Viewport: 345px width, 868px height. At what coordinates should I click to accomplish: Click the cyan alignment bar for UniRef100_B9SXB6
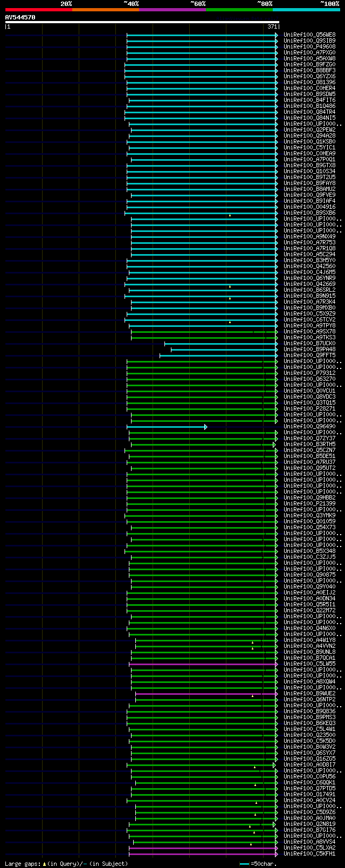point(201,213)
